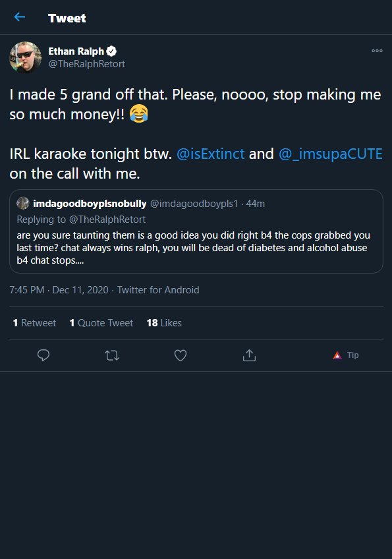
Task: View the 1 Retweet list
Action: tap(34, 323)
